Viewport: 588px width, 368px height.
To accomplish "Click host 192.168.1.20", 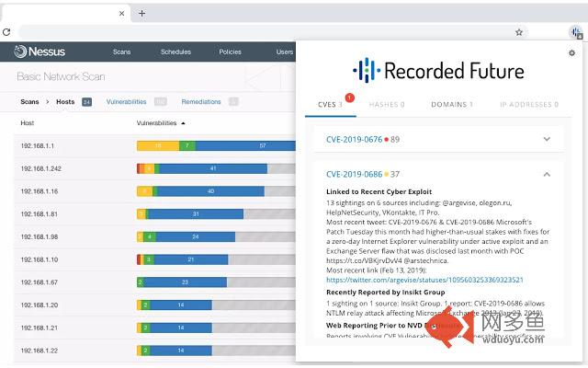I will [x=40, y=305].
